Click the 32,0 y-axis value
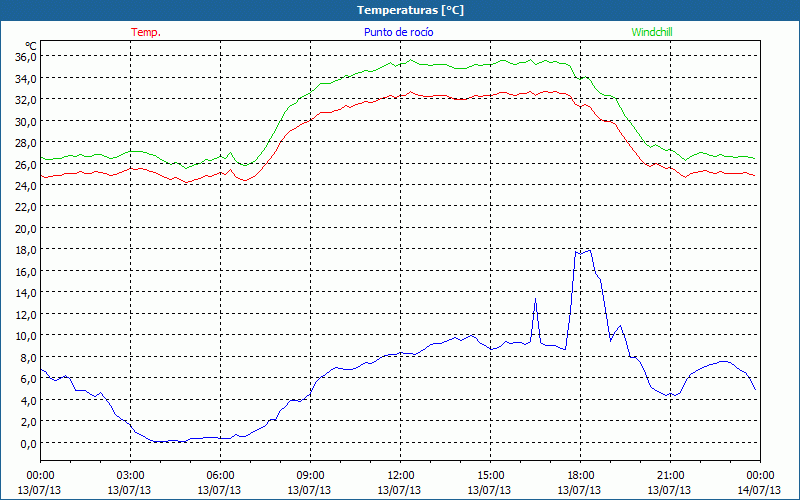Screen dimensions: 800x500 coord(26,99)
